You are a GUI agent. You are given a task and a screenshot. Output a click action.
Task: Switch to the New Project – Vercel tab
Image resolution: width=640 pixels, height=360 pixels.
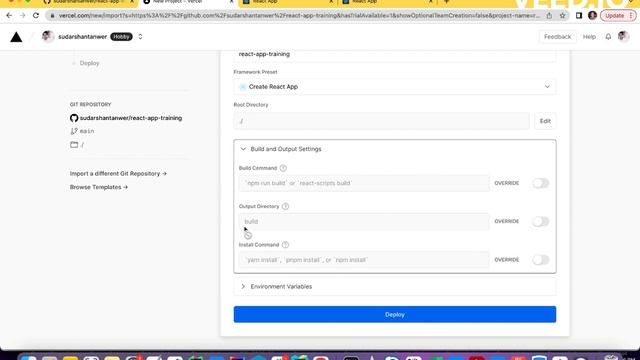(188, 2)
